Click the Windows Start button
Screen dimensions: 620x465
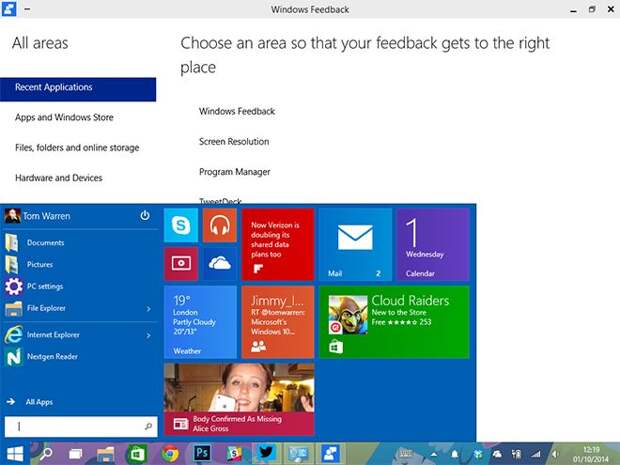(15, 454)
